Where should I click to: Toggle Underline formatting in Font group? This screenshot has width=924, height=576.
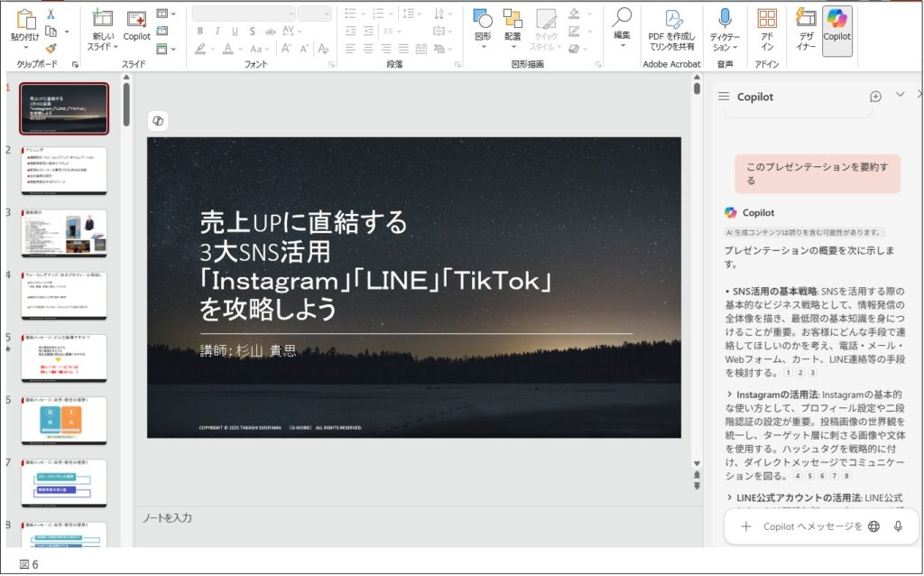(x=235, y=32)
